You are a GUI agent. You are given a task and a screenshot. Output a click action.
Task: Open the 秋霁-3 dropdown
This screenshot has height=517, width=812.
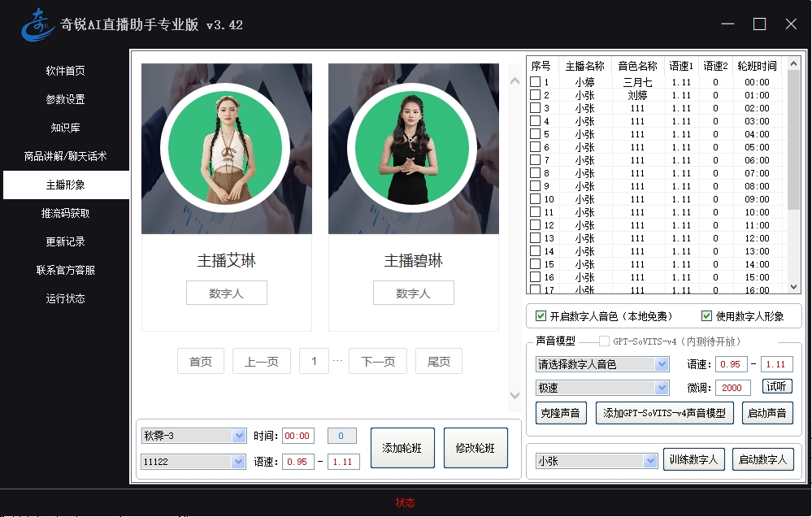[x=193, y=436]
